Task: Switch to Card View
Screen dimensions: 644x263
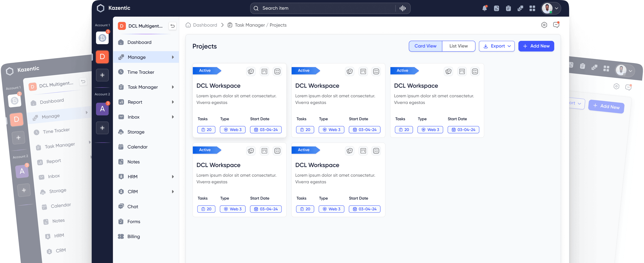Action: (x=425, y=46)
